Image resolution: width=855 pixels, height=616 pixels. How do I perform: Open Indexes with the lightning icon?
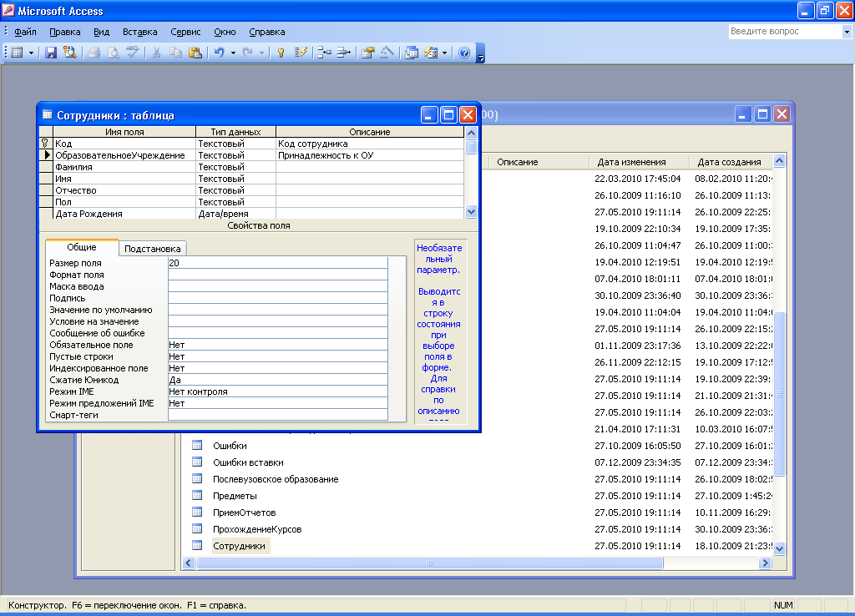(301, 53)
